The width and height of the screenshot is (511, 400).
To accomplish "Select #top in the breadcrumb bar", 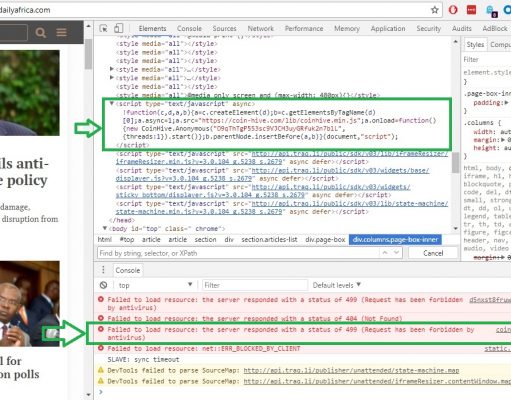I will [x=127, y=240].
